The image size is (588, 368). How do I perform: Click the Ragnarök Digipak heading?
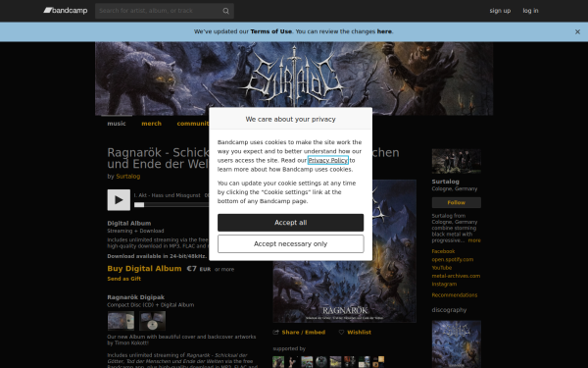tap(136, 297)
